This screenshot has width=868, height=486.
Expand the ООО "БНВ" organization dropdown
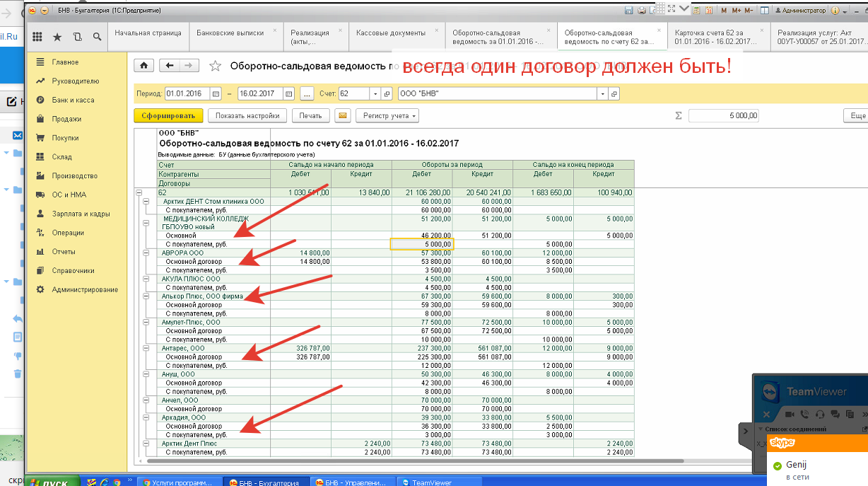pyautogui.click(x=602, y=93)
